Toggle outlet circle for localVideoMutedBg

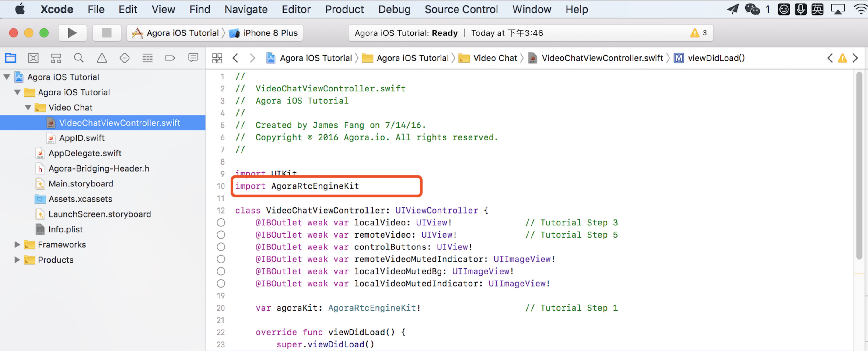point(221,271)
